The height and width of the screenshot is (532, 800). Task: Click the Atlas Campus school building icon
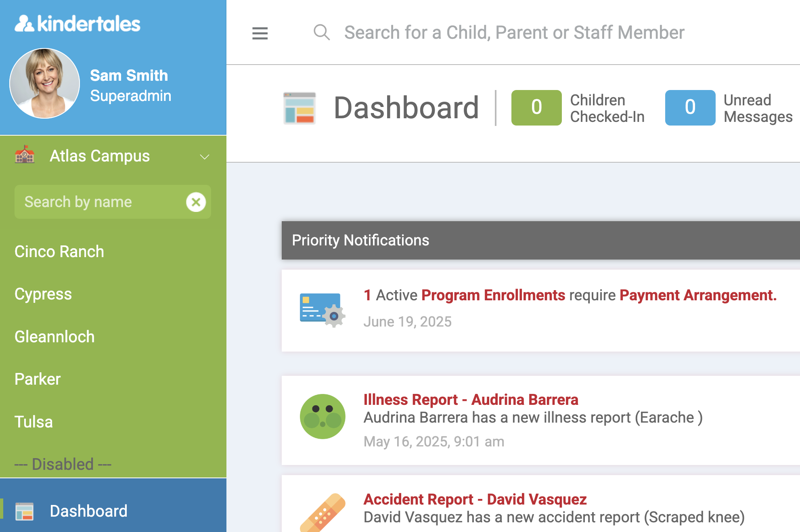pos(25,155)
